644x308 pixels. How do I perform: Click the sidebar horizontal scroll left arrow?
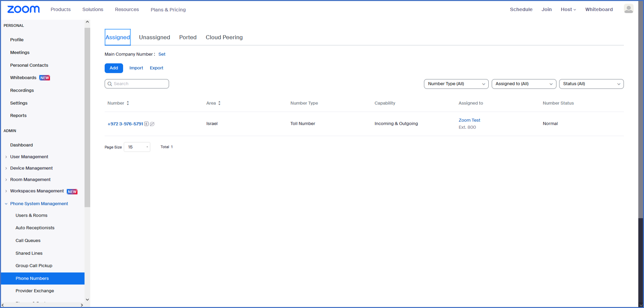coord(3,305)
